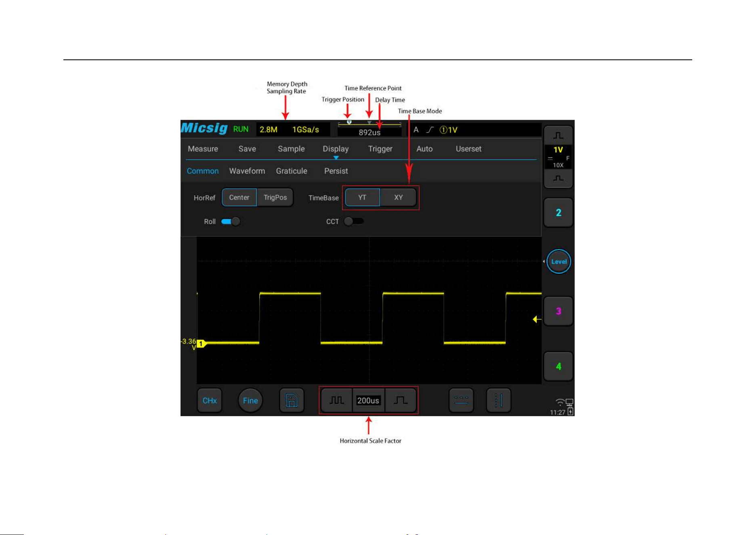Click the network computer status icon

tap(569, 402)
